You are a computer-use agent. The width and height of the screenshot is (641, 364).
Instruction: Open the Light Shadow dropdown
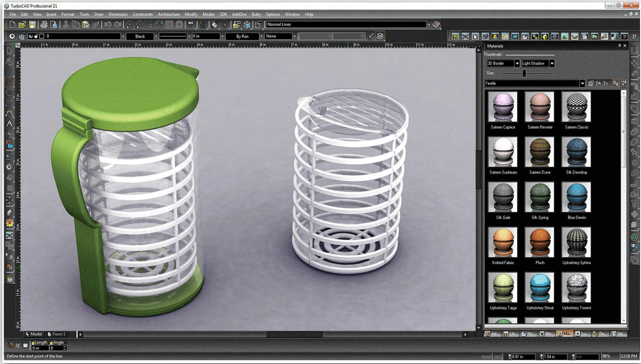pos(552,63)
